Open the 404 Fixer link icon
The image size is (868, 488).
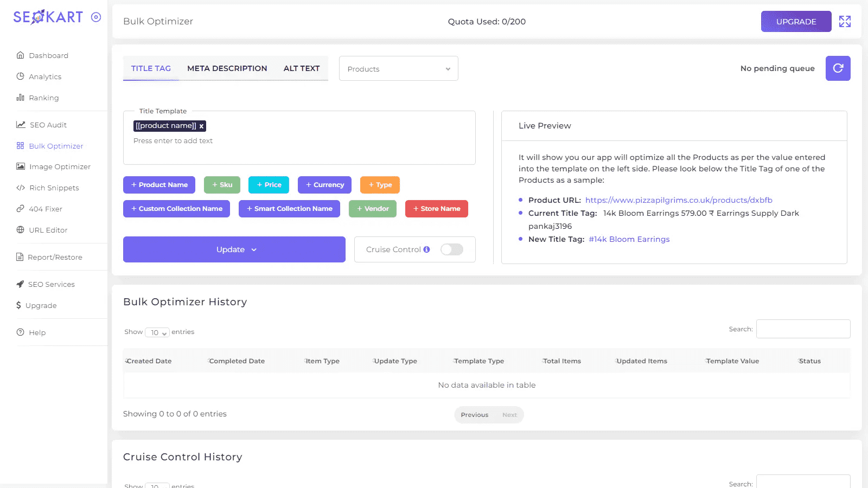(x=21, y=209)
